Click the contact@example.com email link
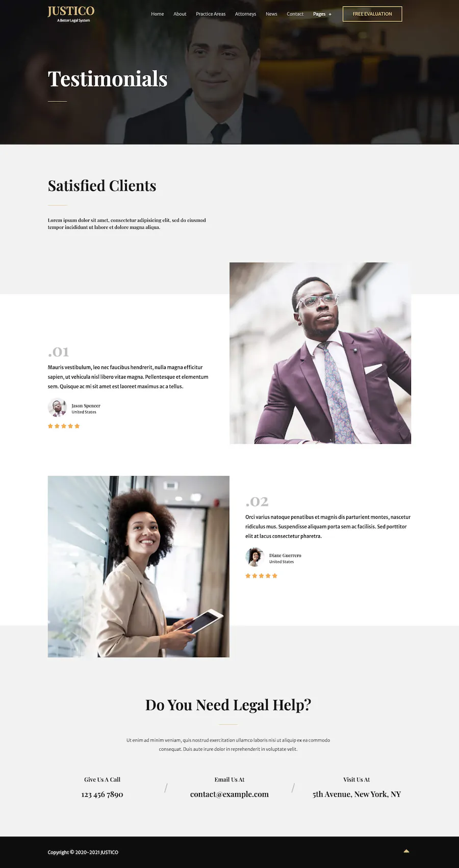The image size is (459, 868). (x=229, y=794)
